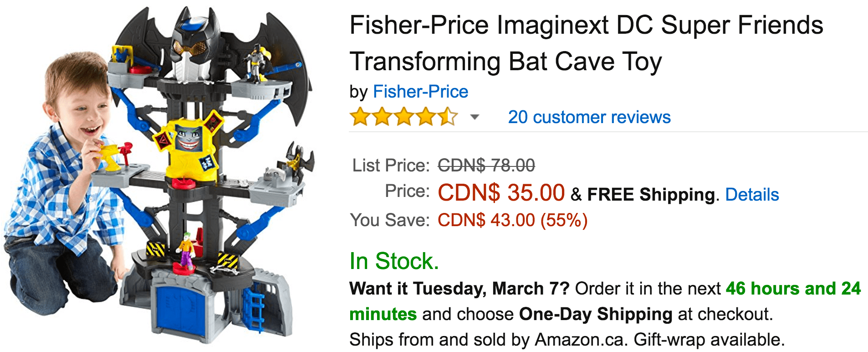Image resolution: width=868 pixels, height=352 pixels.
Task: Click the sale price CDN$ 35.00
Action: (x=501, y=193)
